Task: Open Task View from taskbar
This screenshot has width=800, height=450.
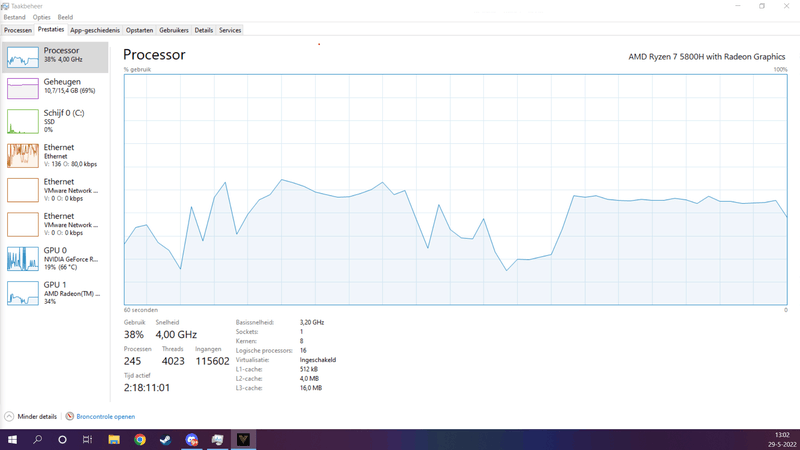Action: click(87, 439)
